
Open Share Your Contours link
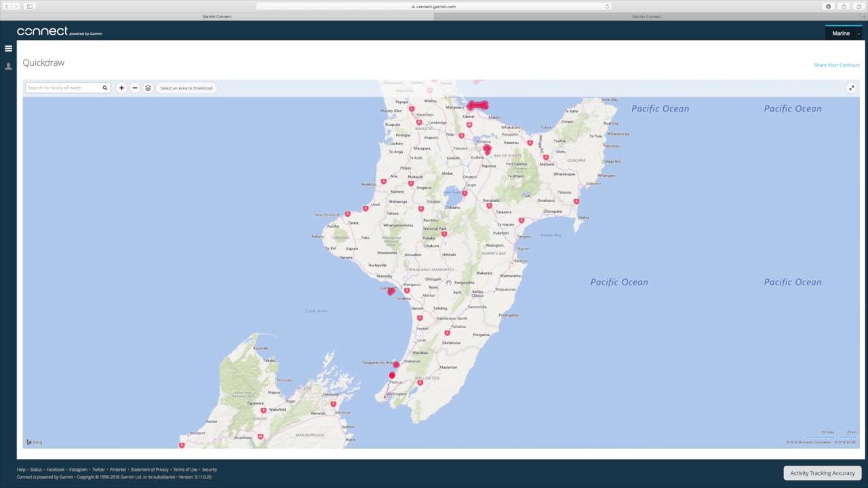point(837,65)
